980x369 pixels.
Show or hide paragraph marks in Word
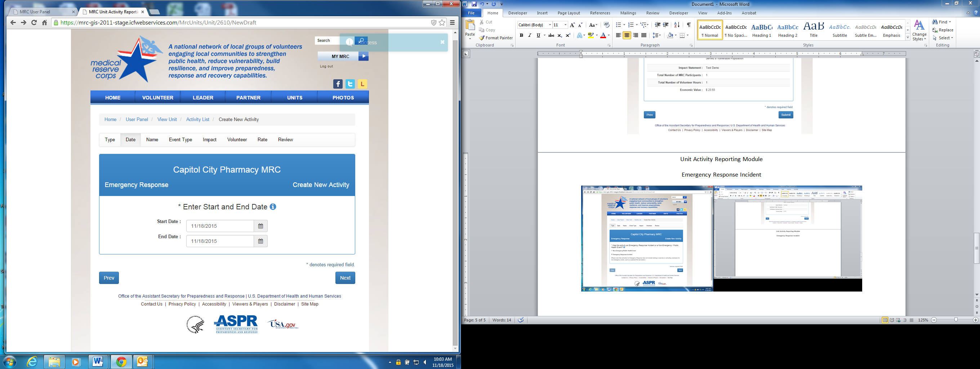689,25
